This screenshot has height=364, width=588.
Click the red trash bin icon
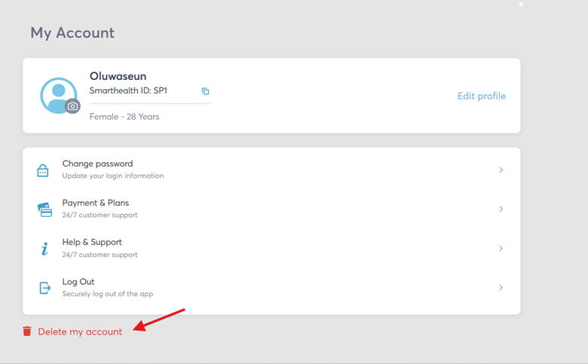coord(27,332)
